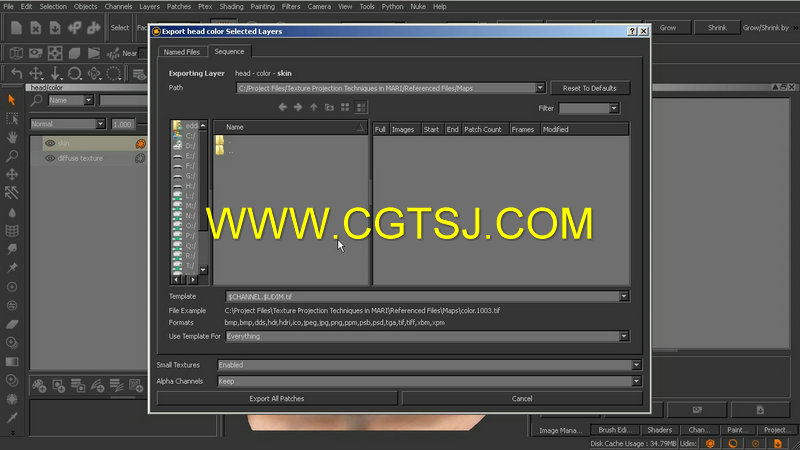Click the Patch Count column header
The height and width of the screenshot is (450, 800).
pyautogui.click(x=483, y=130)
